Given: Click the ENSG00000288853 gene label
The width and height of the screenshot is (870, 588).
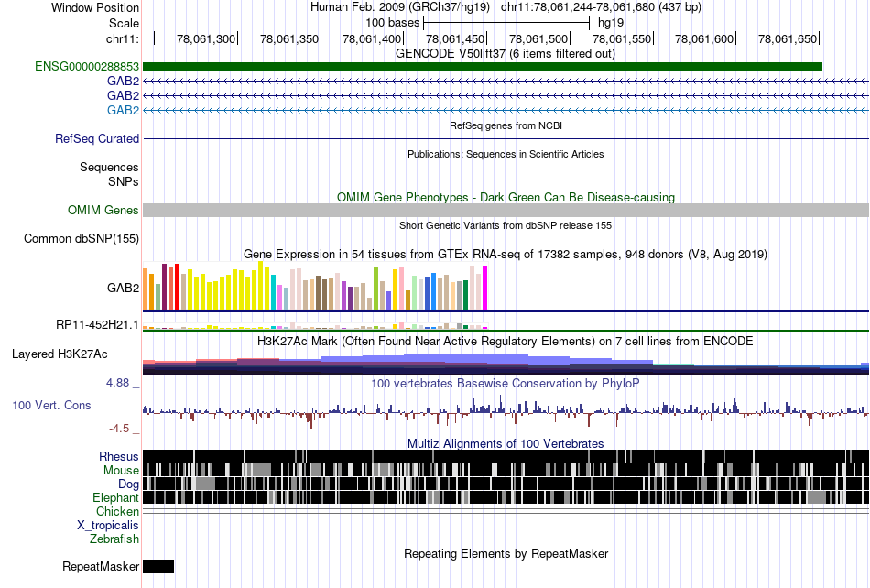Looking at the screenshot, I should coord(87,67).
